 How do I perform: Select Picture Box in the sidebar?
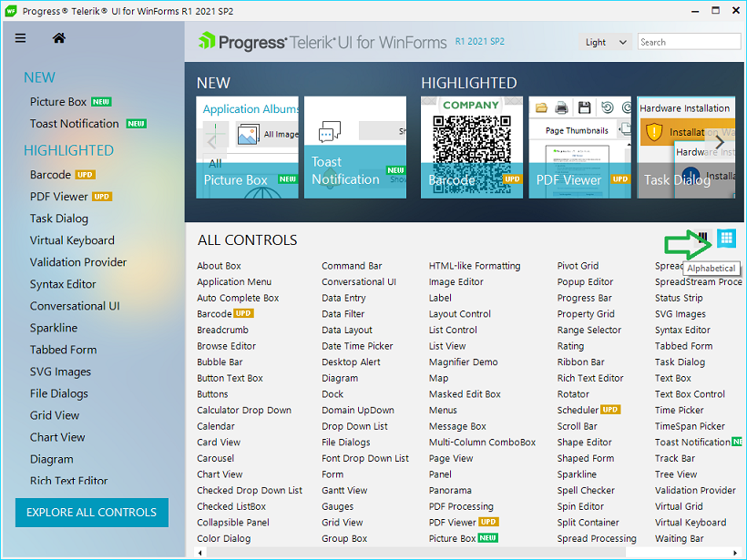click(58, 102)
